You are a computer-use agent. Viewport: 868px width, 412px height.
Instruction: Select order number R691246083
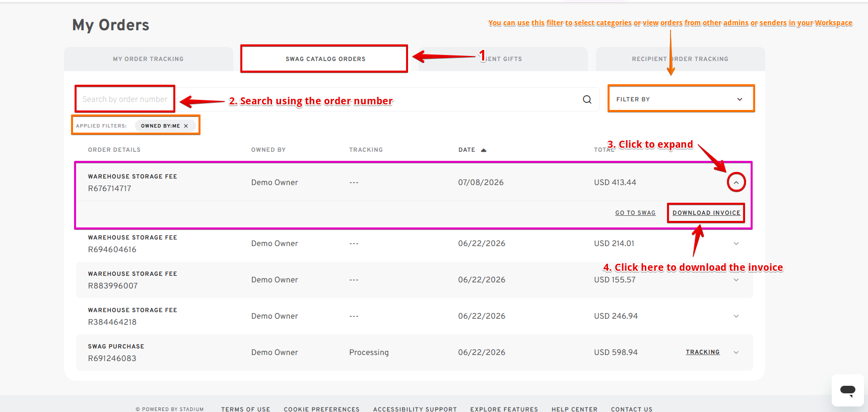click(x=112, y=359)
